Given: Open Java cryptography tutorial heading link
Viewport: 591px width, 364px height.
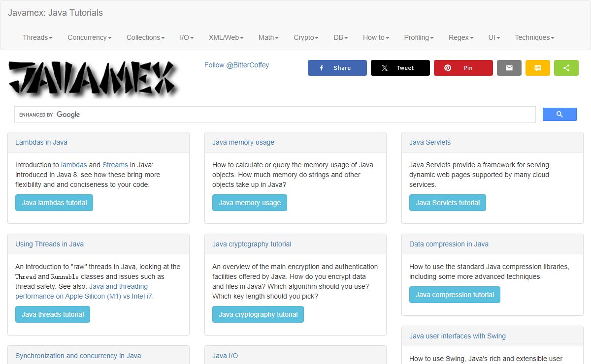Looking at the screenshot, I should 252,244.
